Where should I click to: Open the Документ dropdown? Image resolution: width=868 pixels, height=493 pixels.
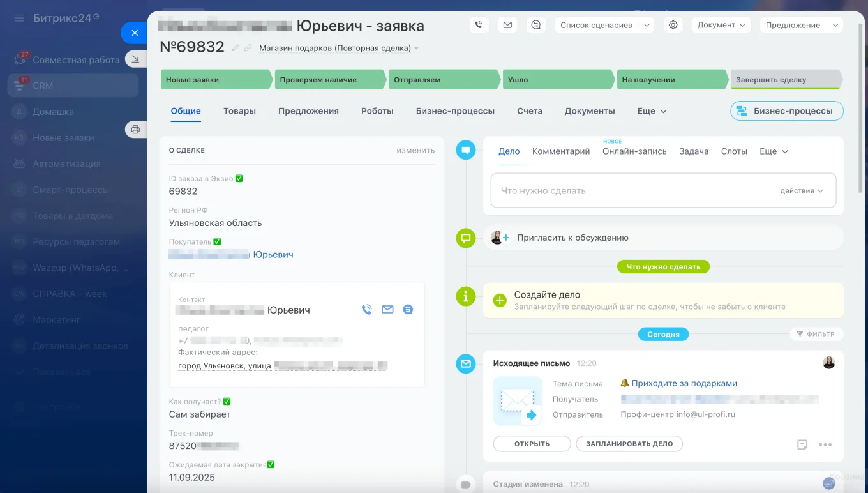pyautogui.click(x=721, y=25)
